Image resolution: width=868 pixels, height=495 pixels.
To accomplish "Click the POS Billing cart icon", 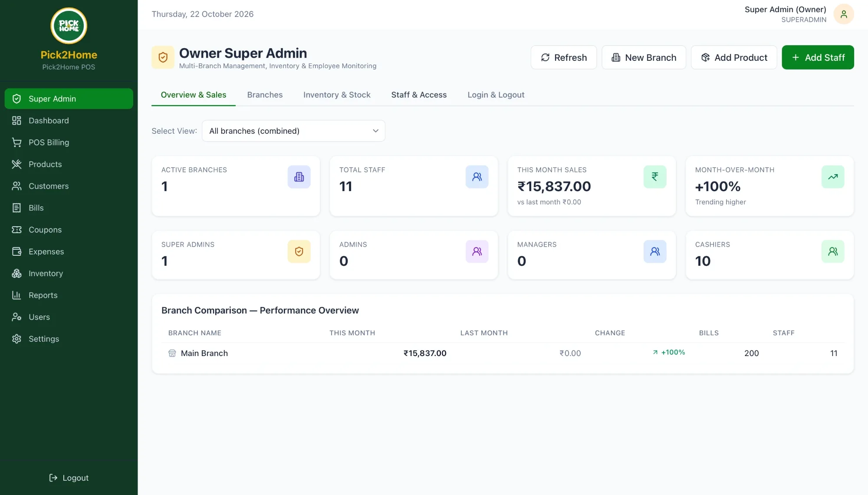I will pyautogui.click(x=16, y=142).
